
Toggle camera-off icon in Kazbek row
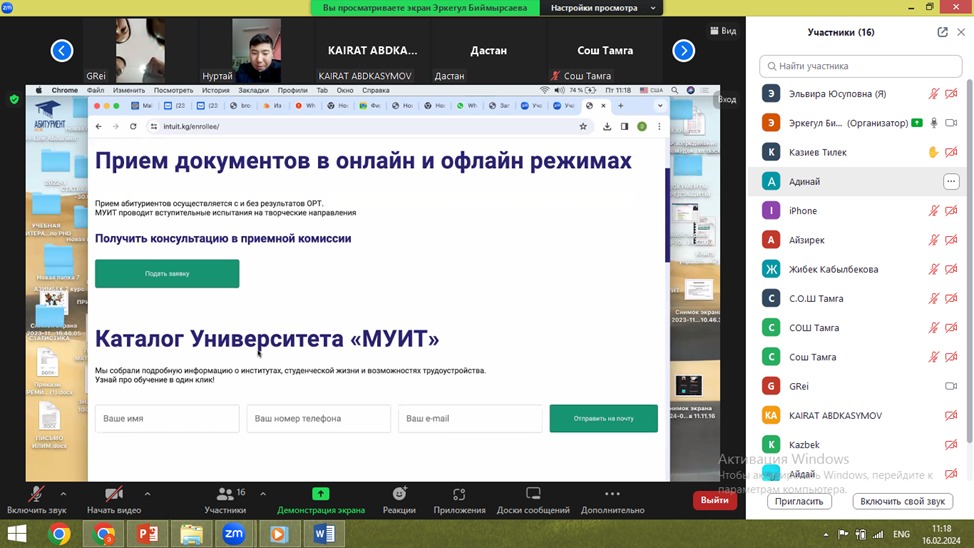click(x=951, y=445)
